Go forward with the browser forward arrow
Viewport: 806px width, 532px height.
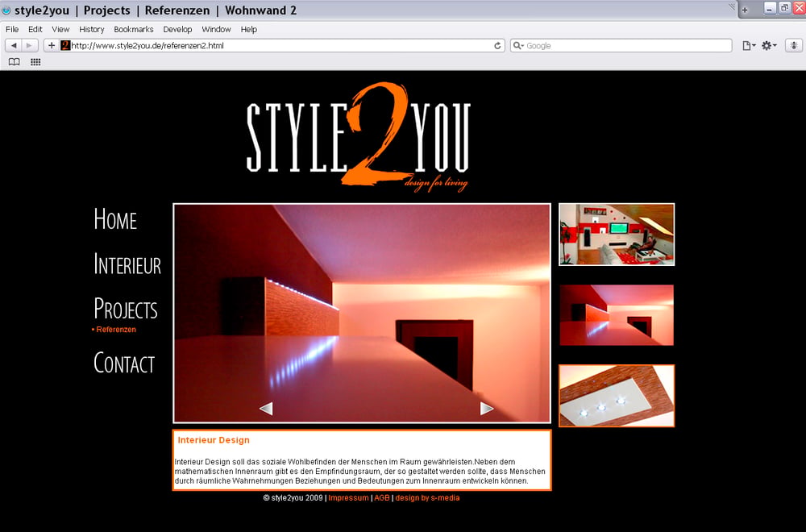pos(29,46)
